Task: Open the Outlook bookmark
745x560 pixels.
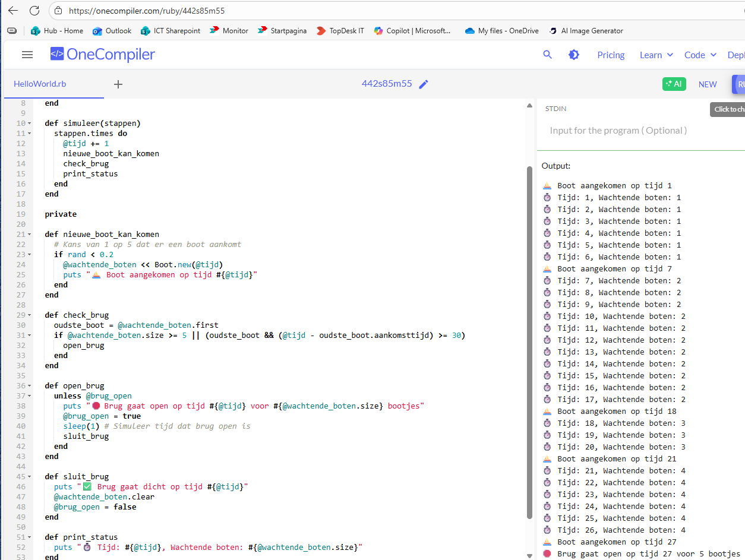Action: pyautogui.click(x=112, y=31)
